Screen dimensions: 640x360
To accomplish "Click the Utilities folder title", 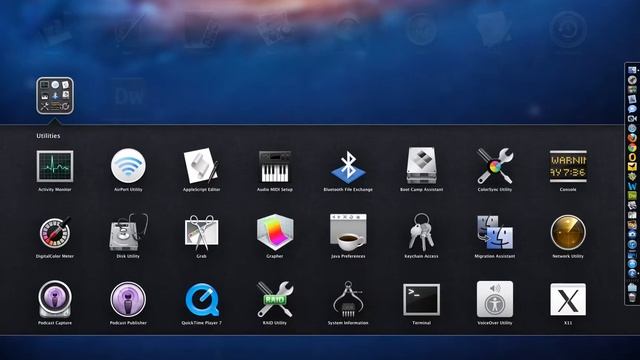I will coord(48,136).
